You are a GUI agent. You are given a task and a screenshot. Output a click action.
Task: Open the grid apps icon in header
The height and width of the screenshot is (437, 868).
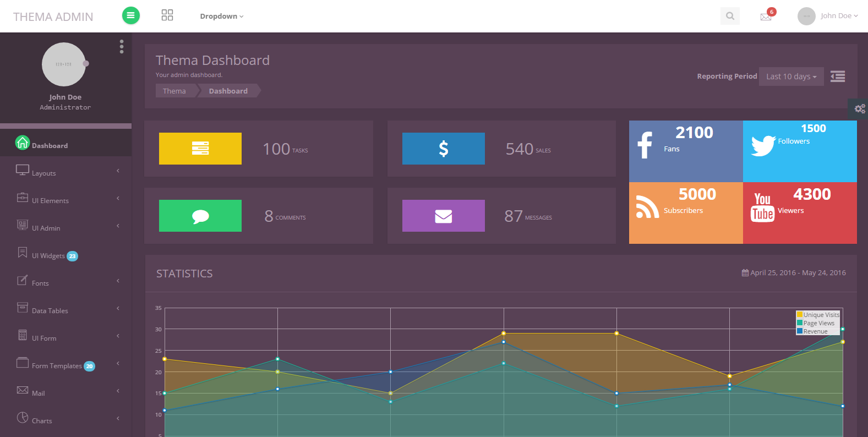point(167,15)
